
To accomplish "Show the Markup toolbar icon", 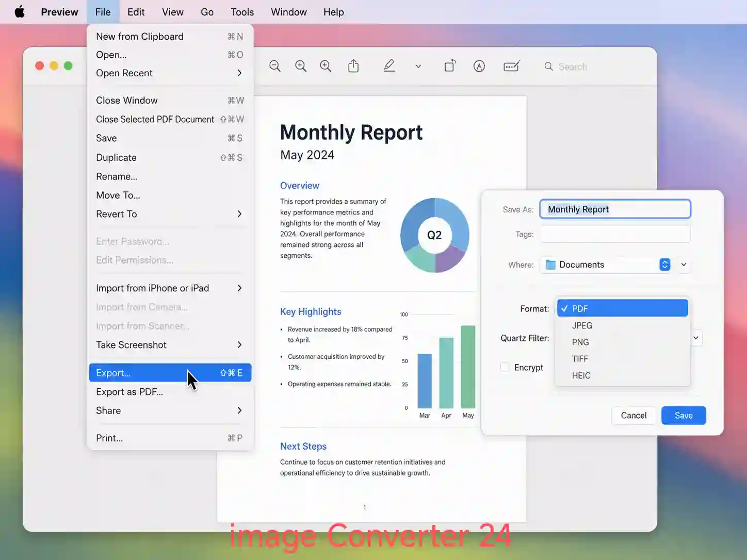I will [x=479, y=66].
